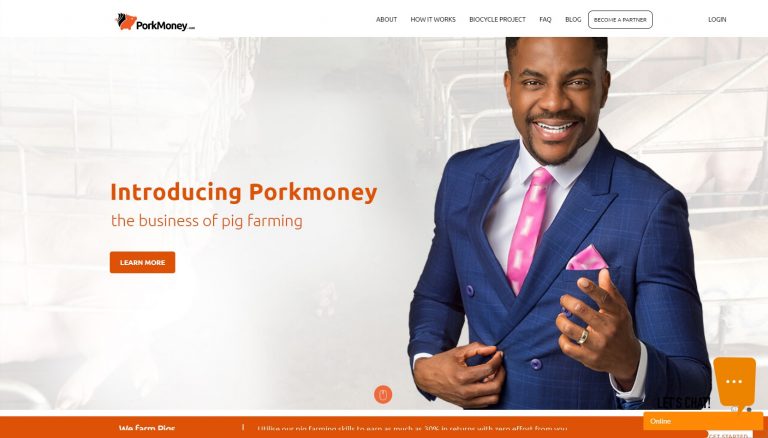768x438 pixels.
Task: Select FAQ in navigation bar
Action: point(545,20)
